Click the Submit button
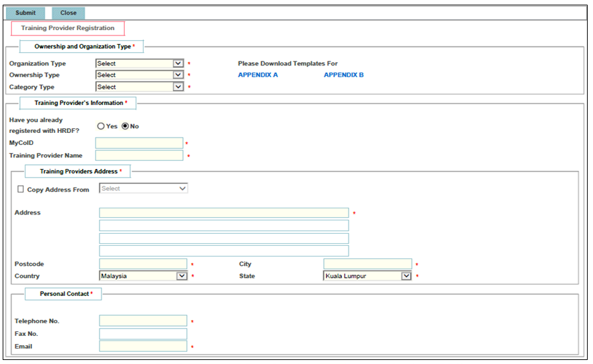593x364 pixels. [x=25, y=13]
